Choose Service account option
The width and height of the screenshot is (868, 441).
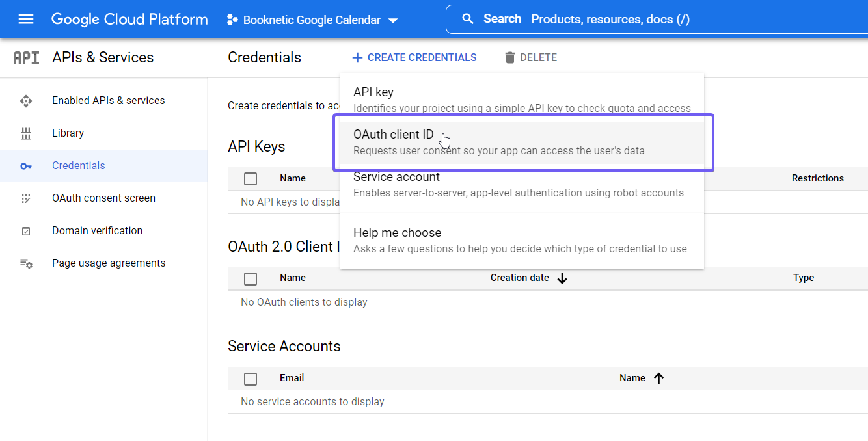(x=522, y=184)
